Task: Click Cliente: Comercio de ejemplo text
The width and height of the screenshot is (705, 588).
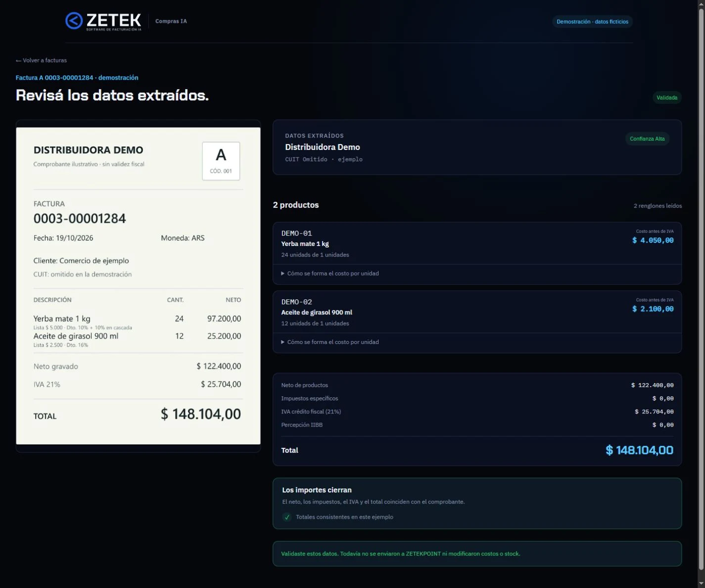Action: [x=81, y=261]
